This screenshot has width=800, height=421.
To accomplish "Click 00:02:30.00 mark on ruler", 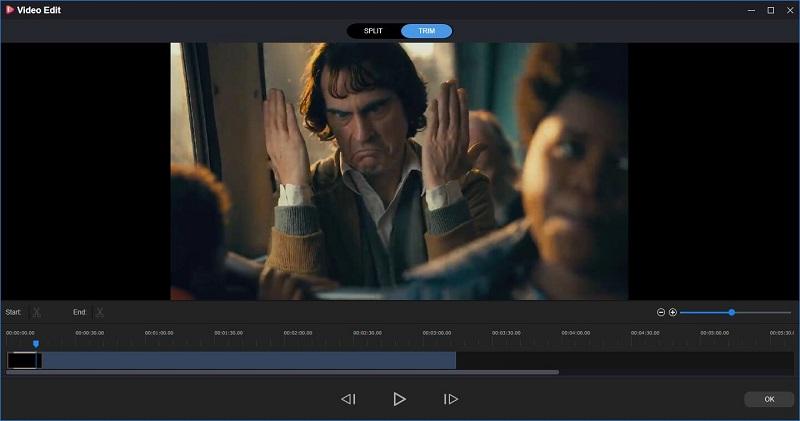I will tap(367, 333).
